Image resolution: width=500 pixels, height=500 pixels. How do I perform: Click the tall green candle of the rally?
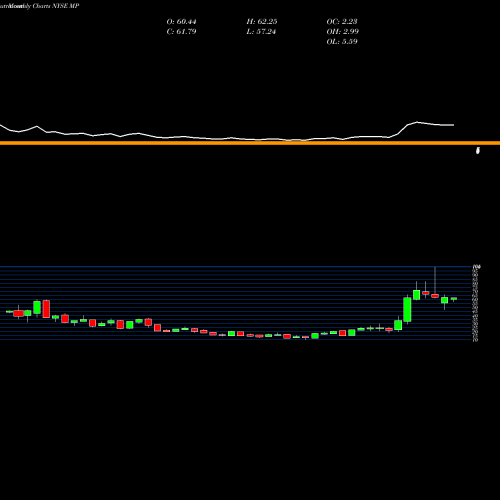point(407,310)
